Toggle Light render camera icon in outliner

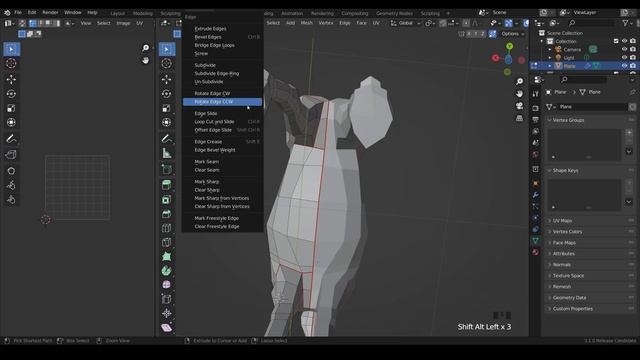point(633,58)
